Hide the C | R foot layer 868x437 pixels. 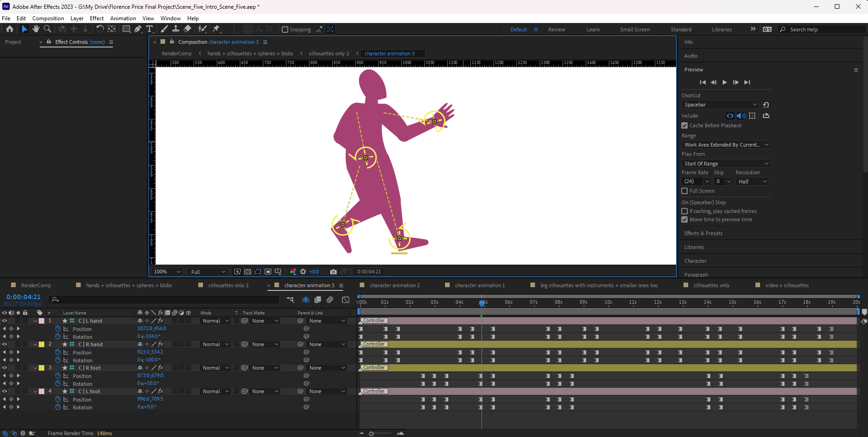pyautogui.click(x=5, y=368)
